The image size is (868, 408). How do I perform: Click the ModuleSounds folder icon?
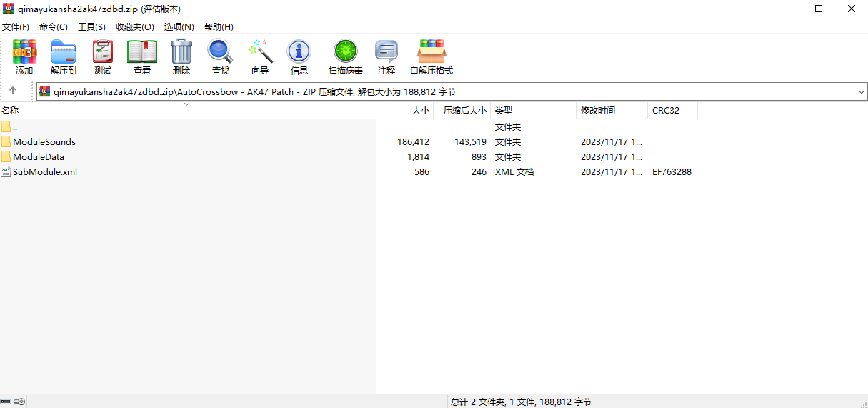(6, 141)
